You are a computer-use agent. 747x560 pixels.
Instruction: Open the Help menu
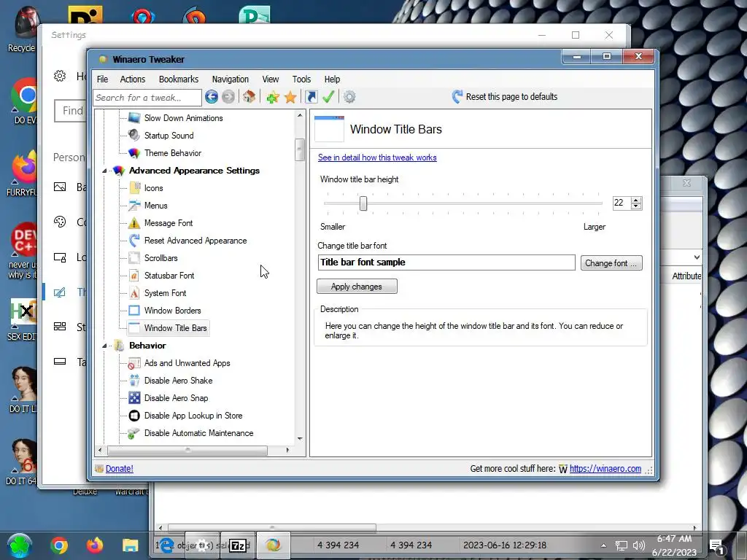coord(332,79)
